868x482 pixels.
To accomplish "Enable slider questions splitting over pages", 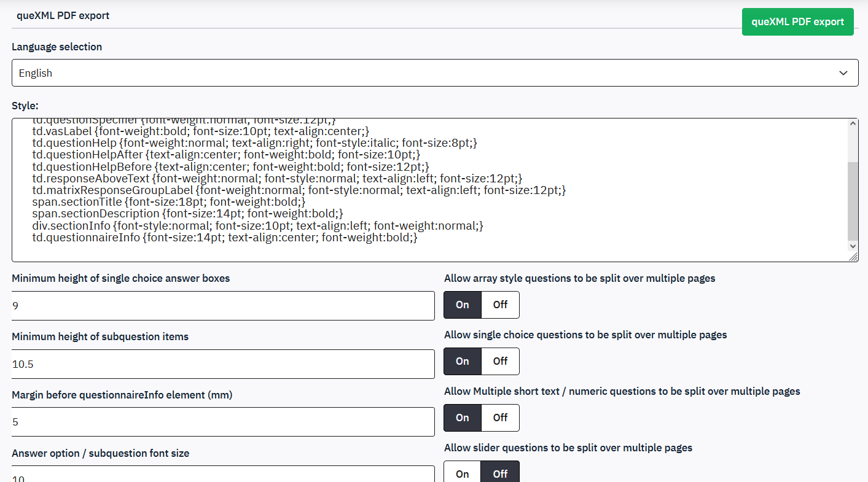I will coord(463,473).
